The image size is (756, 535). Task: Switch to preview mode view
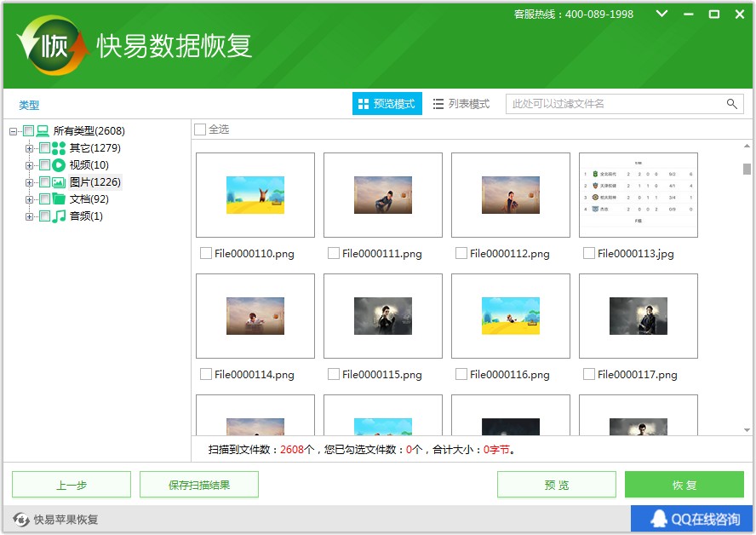tap(387, 104)
